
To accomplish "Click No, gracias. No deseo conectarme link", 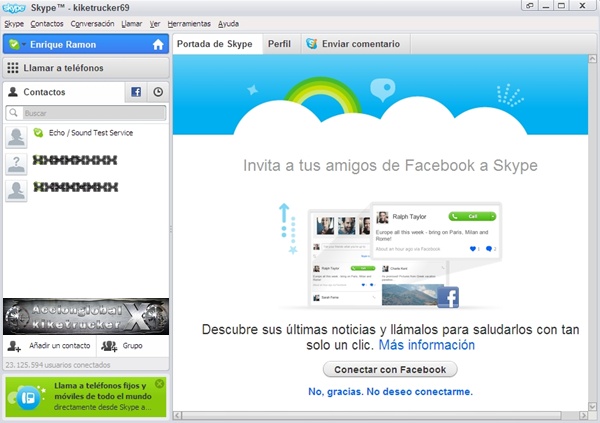I will (x=390, y=392).
